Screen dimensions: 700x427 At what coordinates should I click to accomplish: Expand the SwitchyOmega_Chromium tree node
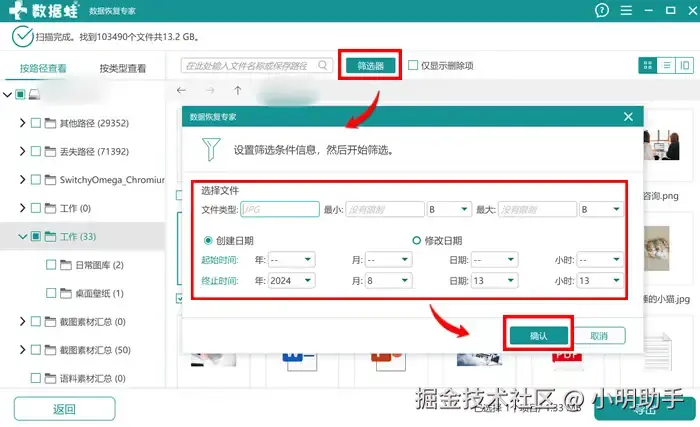tap(22, 180)
